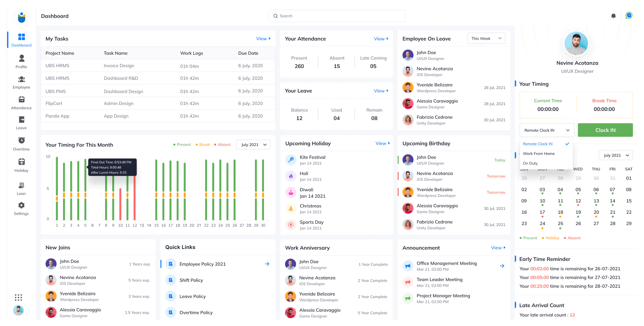Open the Profile section from the sidebar

21,61
